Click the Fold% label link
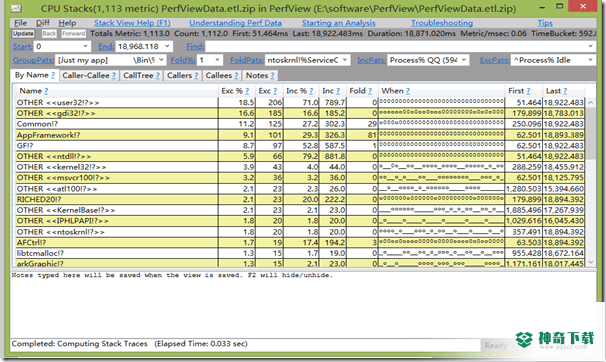This screenshot has height=362, width=606. 183,60
